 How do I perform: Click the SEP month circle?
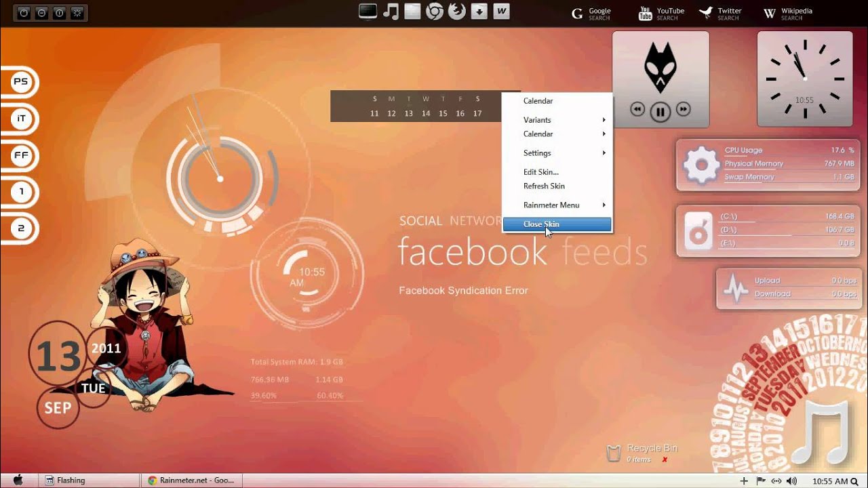point(58,408)
